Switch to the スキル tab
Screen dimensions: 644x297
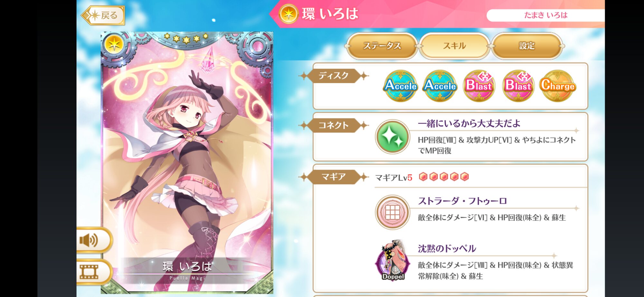tap(454, 46)
